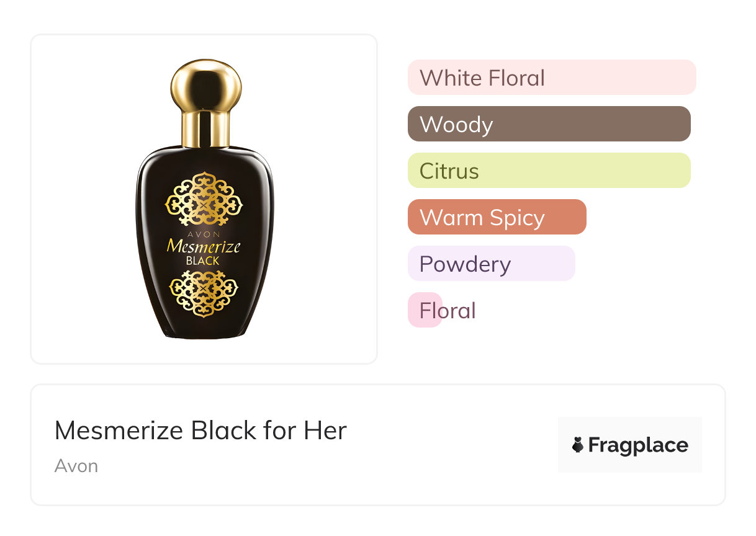Click the Fragplace perfume bottle logo icon
The width and height of the screenshot is (756, 536).
click(578, 445)
